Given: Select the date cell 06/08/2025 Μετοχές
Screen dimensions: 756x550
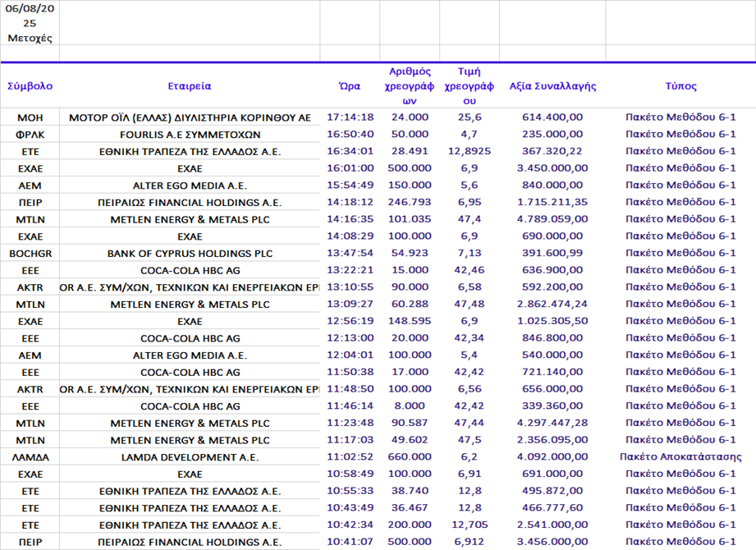Looking at the screenshot, I should (30, 23).
